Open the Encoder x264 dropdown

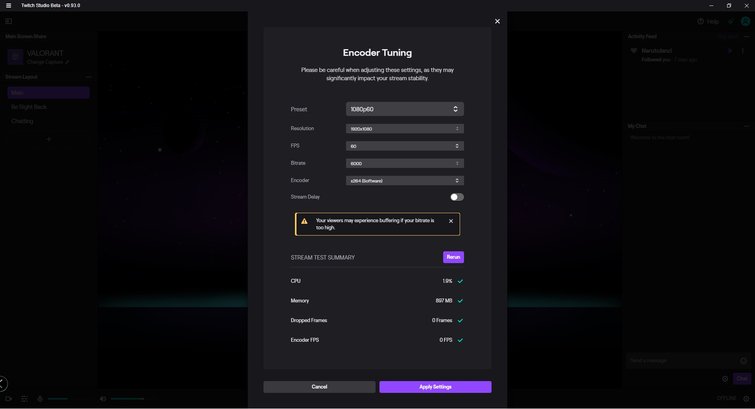click(x=405, y=181)
